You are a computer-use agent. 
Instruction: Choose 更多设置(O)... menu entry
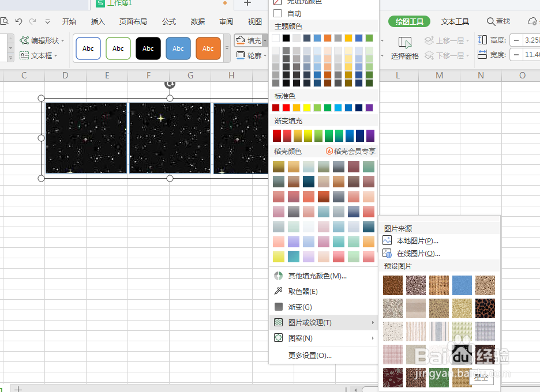click(x=310, y=355)
